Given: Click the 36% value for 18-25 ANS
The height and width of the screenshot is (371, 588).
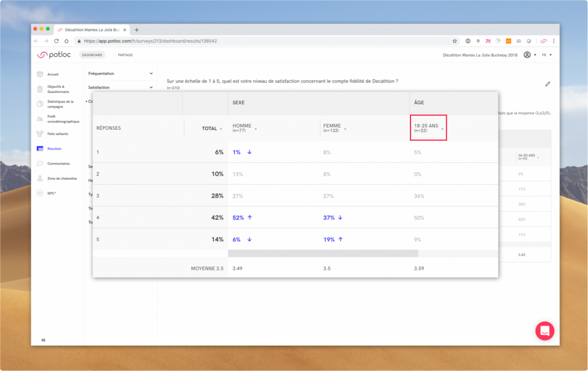Looking at the screenshot, I should (x=419, y=196).
